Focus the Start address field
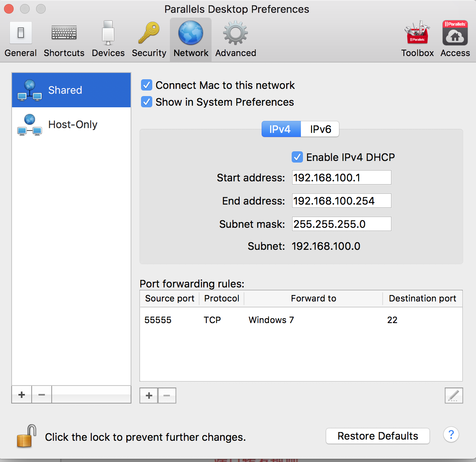The image size is (476, 462). (341, 177)
